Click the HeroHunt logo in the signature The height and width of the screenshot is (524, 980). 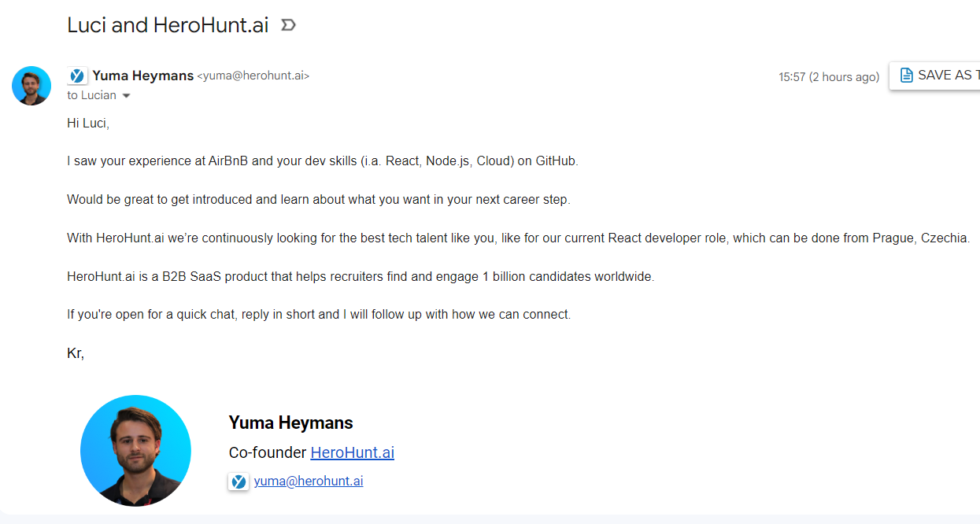pos(239,482)
